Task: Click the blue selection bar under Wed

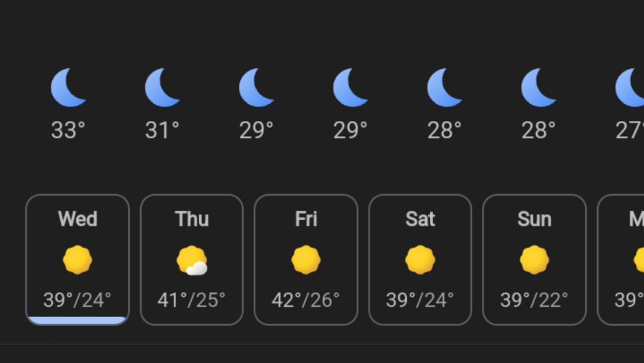Action: pos(77,320)
